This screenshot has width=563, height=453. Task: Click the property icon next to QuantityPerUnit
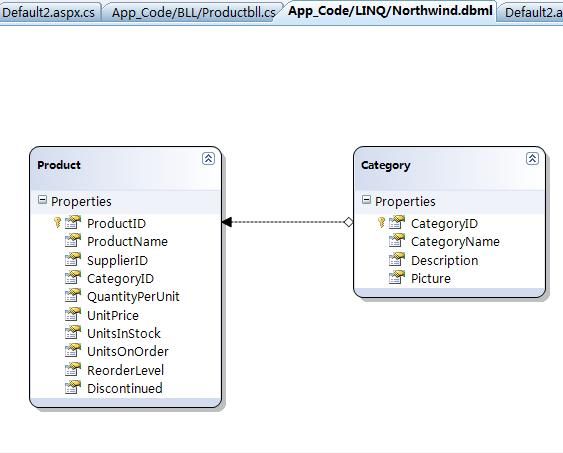(x=73, y=296)
